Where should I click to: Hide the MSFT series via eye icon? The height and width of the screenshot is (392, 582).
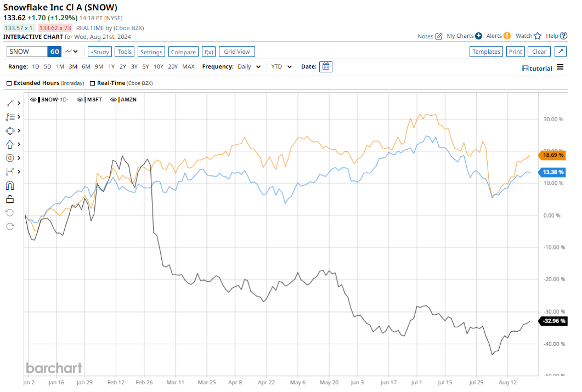click(80, 100)
